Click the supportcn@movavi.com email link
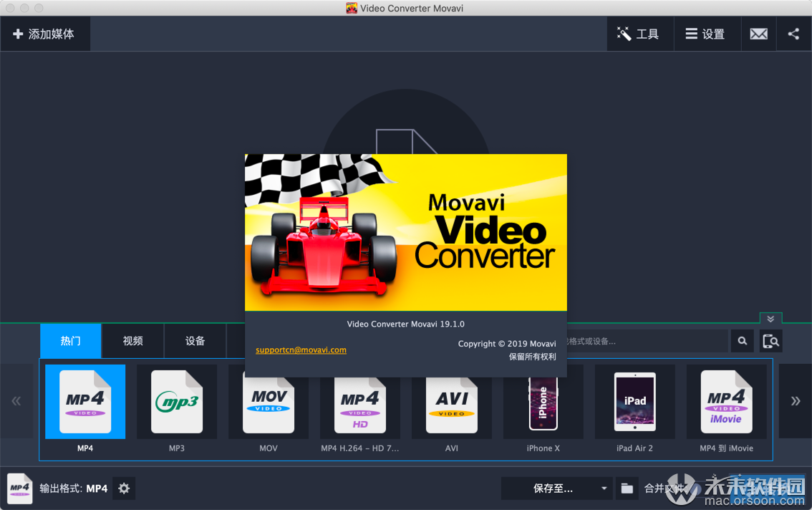 [x=301, y=350]
